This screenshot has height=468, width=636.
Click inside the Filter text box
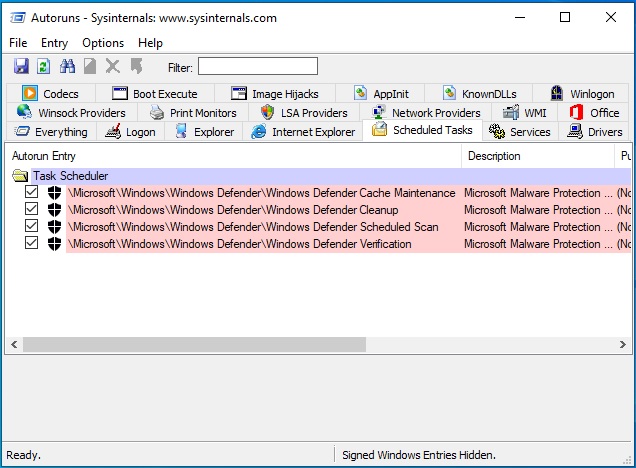coord(257,66)
